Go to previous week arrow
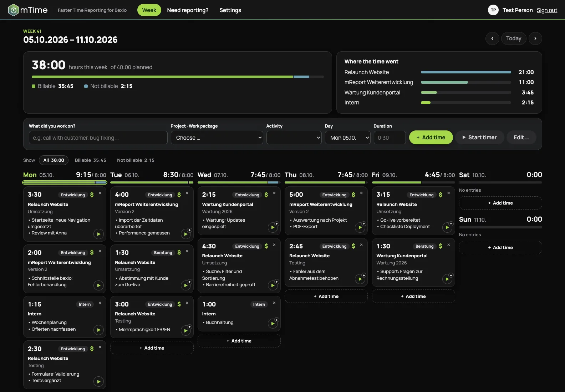The height and width of the screenshot is (392, 565). point(492,38)
